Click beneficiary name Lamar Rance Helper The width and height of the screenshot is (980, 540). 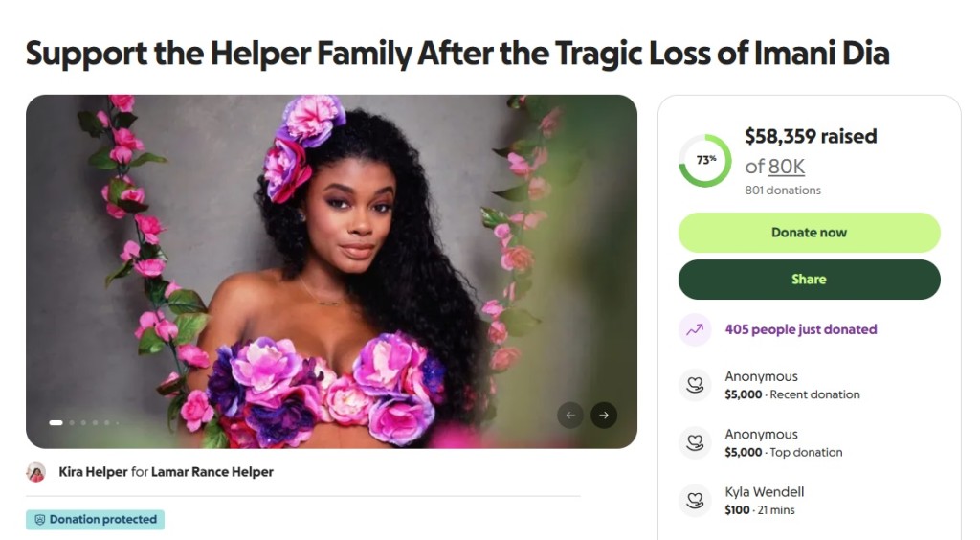212,472
